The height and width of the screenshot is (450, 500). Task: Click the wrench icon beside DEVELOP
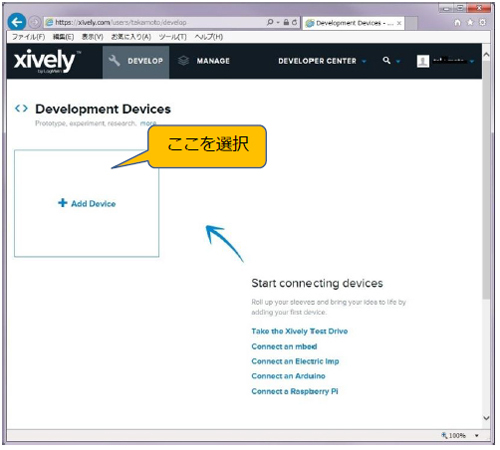click(114, 61)
